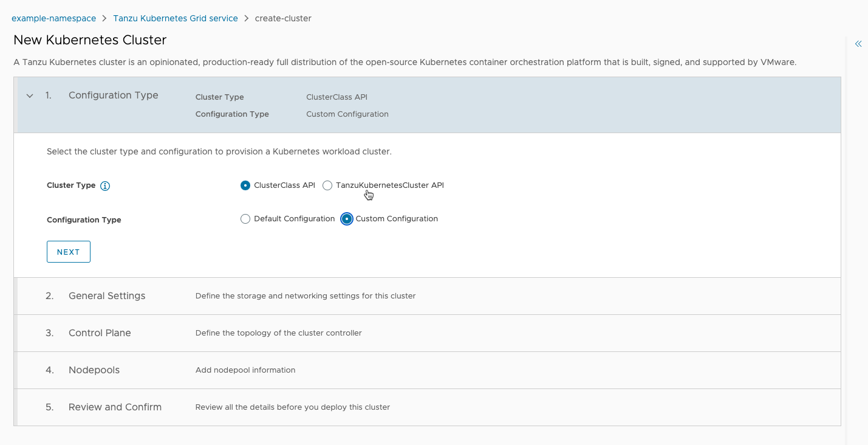The width and height of the screenshot is (868, 445).
Task: Open the example-namespace breadcrumb link
Action: [54, 18]
